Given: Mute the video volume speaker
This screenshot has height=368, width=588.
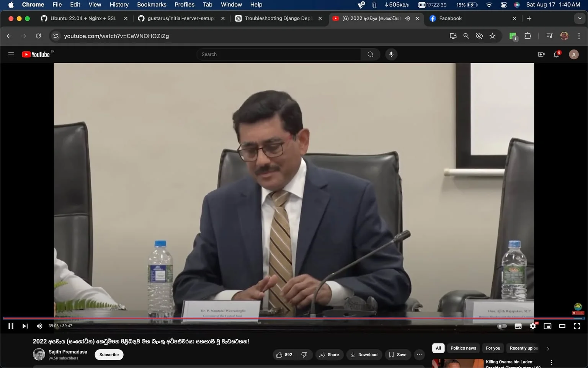Looking at the screenshot, I should tap(39, 326).
